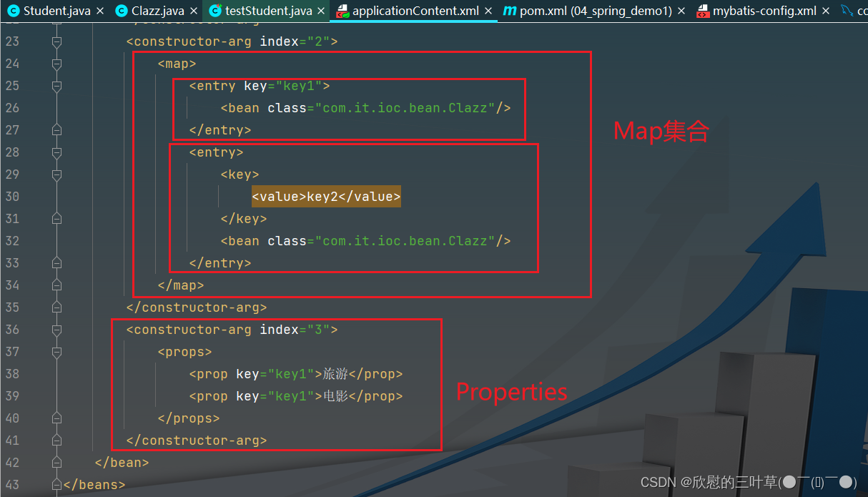Close the testStudent.java tab
868x497 pixels.
(x=321, y=11)
